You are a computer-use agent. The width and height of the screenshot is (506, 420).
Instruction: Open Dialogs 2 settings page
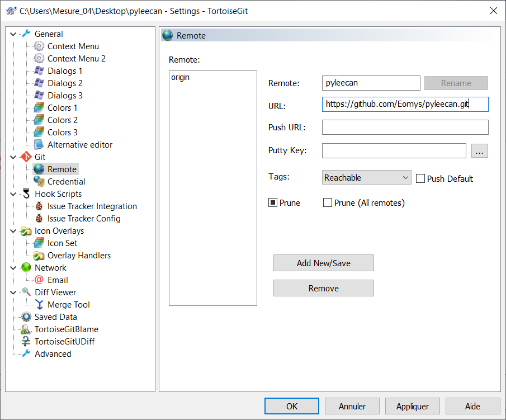(x=65, y=83)
